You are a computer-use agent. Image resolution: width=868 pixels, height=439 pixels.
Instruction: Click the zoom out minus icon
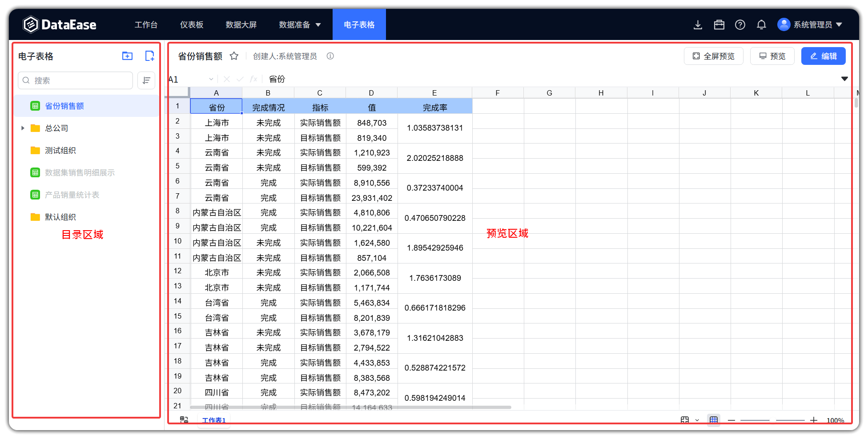point(731,420)
